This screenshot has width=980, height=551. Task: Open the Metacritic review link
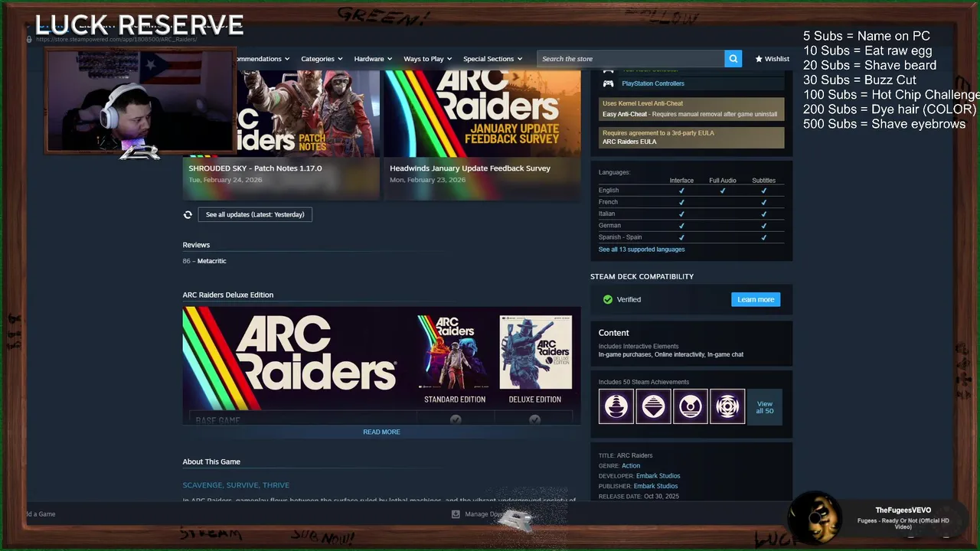(211, 261)
